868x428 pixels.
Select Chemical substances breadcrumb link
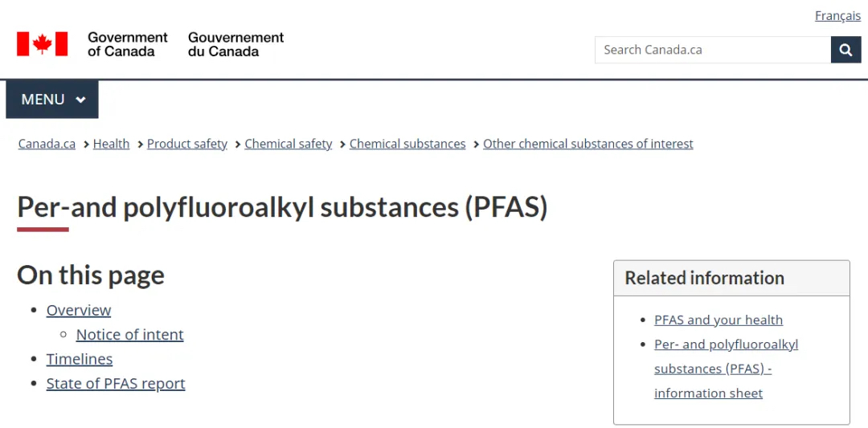click(407, 144)
